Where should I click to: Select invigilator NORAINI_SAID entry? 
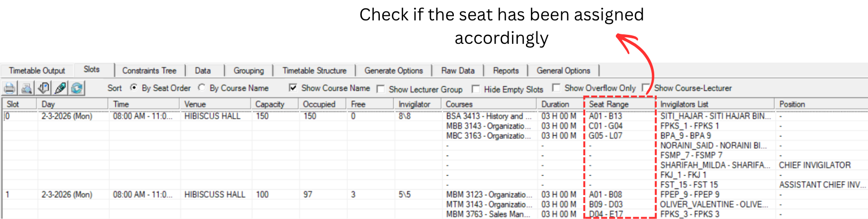(713, 146)
